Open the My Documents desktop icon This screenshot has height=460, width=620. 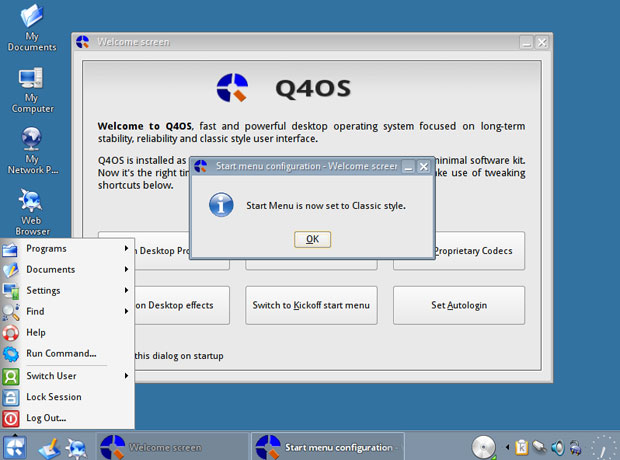[x=32, y=28]
